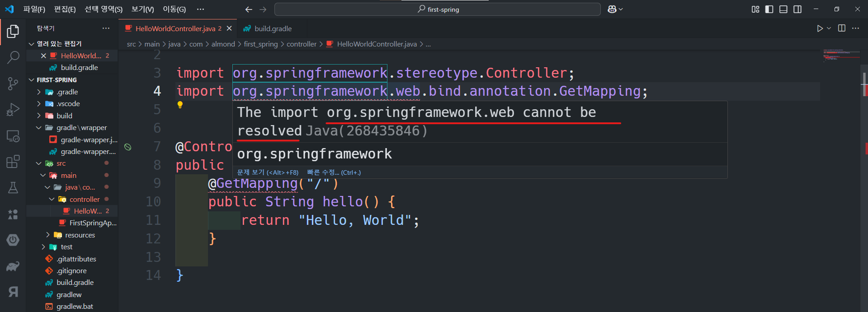This screenshot has height=312, width=868.
Task: Click the VS Code logo icon
Action: click(x=9, y=9)
